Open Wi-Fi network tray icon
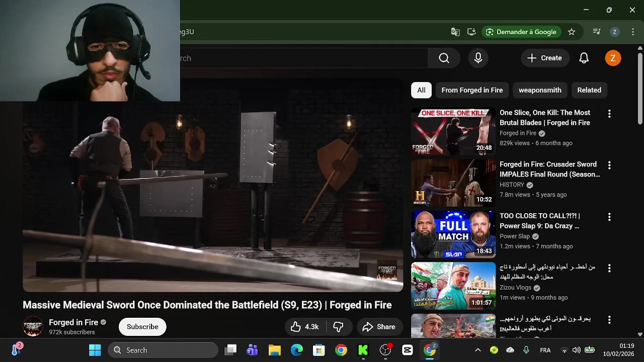The height and width of the screenshot is (362, 644). pyautogui.click(x=565, y=350)
